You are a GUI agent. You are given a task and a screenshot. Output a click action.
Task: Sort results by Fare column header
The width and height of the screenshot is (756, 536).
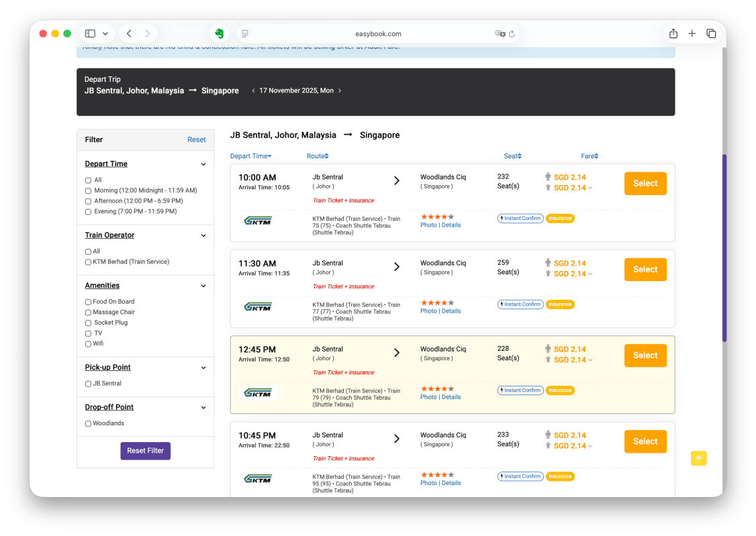click(589, 156)
